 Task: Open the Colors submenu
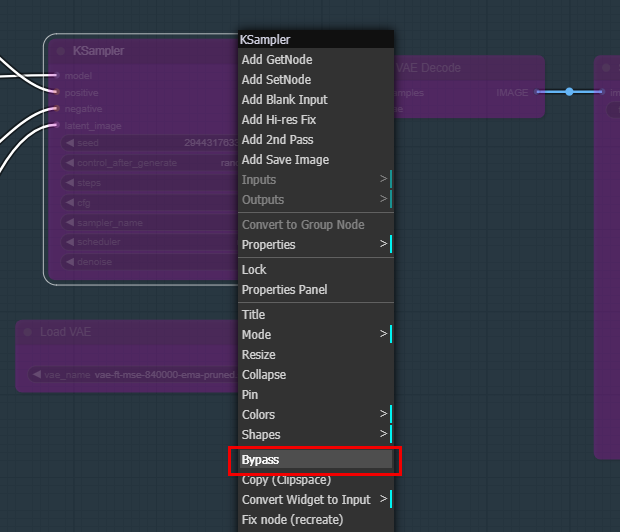(316, 415)
